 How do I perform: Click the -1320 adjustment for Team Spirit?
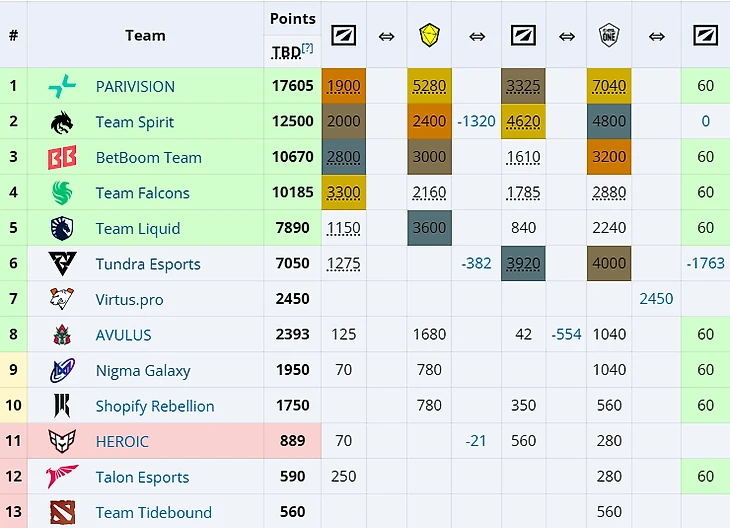(x=476, y=122)
